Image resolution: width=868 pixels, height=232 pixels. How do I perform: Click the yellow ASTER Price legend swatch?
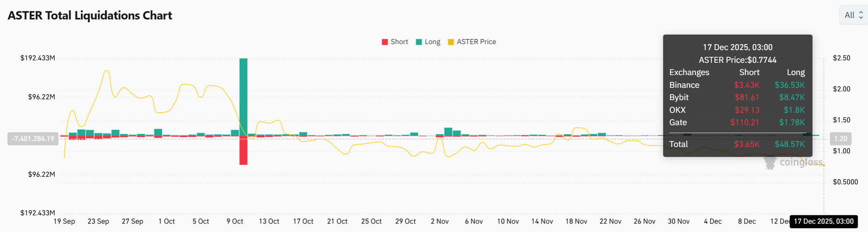[451, 41]
